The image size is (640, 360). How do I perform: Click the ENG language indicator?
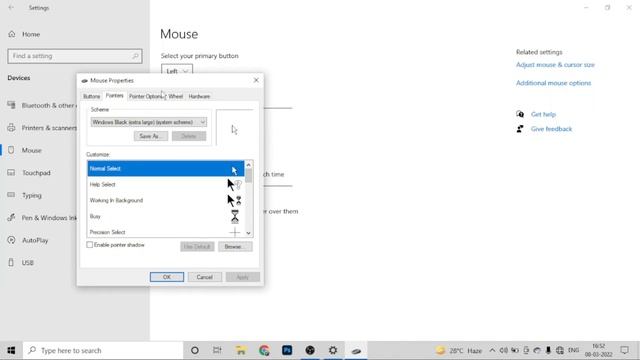(573, 350)
